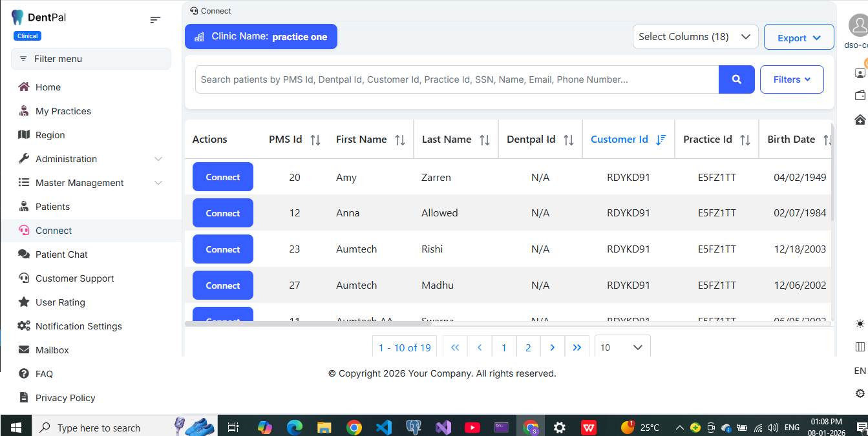Click the wallet icon in right sidebar
The height and width of the screenshot is (436, 868).
click(x=860, y=96)
